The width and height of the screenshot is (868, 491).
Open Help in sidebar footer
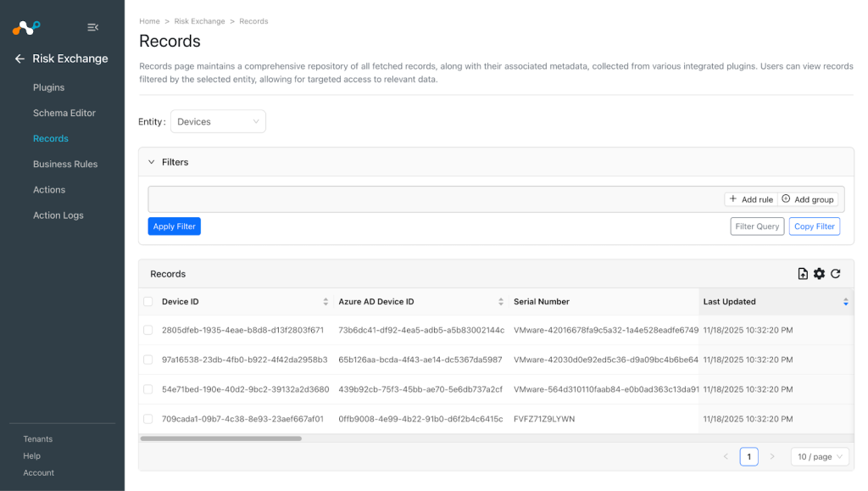[31, 456]
